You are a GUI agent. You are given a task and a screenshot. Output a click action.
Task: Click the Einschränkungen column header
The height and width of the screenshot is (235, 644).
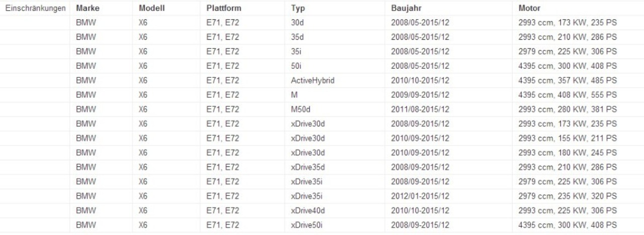point(35,9)
